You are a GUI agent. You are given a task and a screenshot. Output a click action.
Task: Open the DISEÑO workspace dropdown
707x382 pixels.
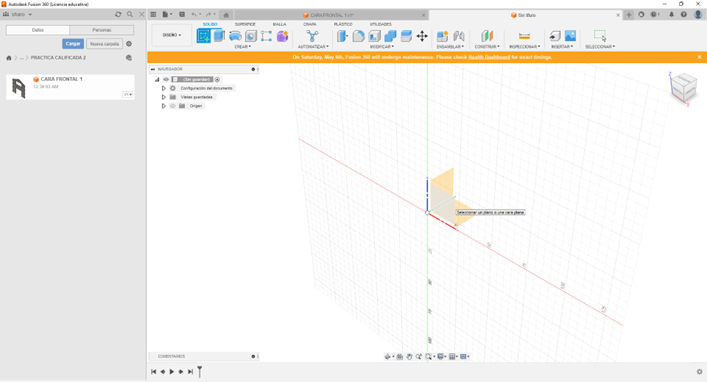coord(172,35)
